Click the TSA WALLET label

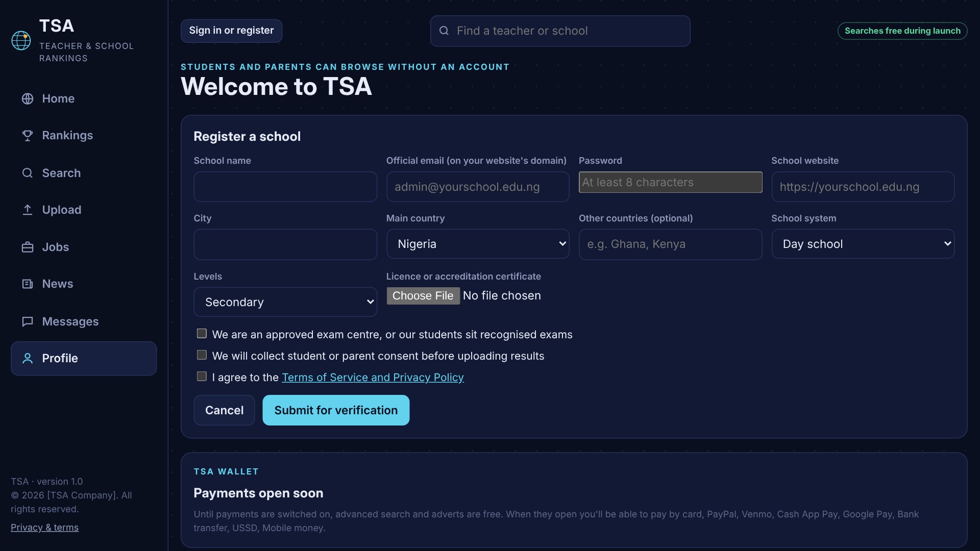point(226,472)
